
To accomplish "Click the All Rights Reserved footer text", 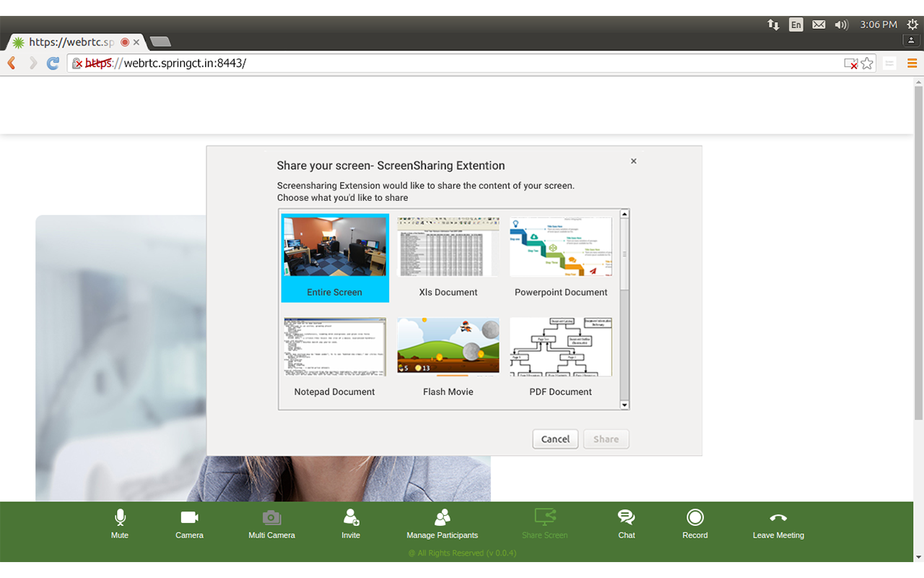I will 462,553.
